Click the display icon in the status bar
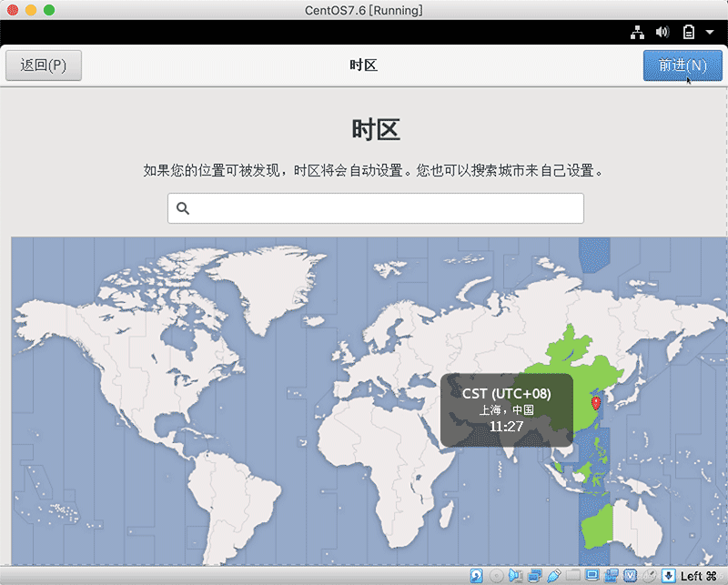The image size is (728, 585). (x=591, y=575)
